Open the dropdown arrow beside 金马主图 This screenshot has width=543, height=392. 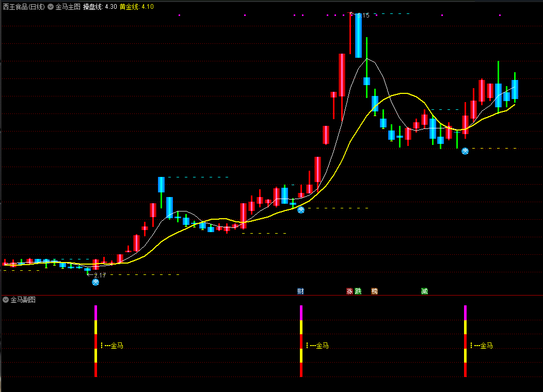pyautogui.click(x=50, y=7)
